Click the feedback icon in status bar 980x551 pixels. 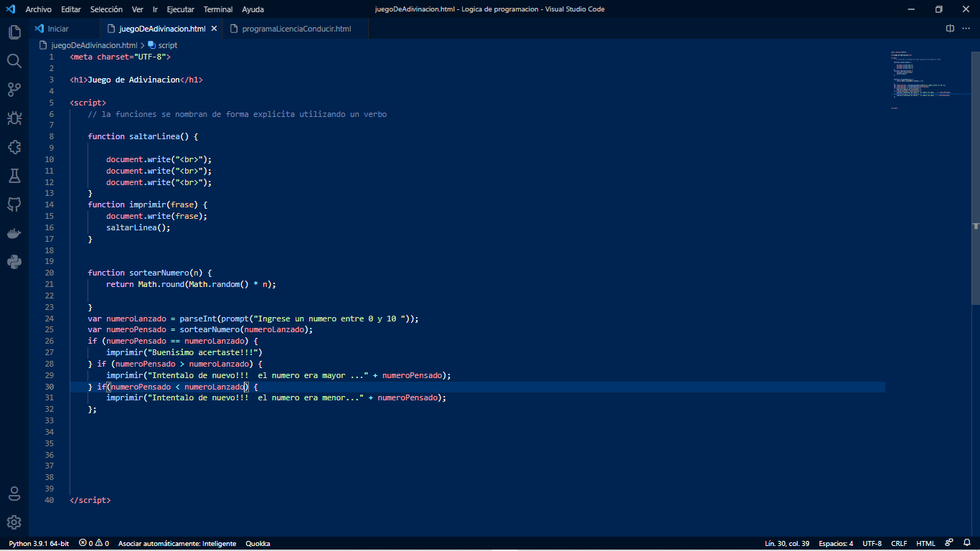pyautogui.click(x=949, y=543)
